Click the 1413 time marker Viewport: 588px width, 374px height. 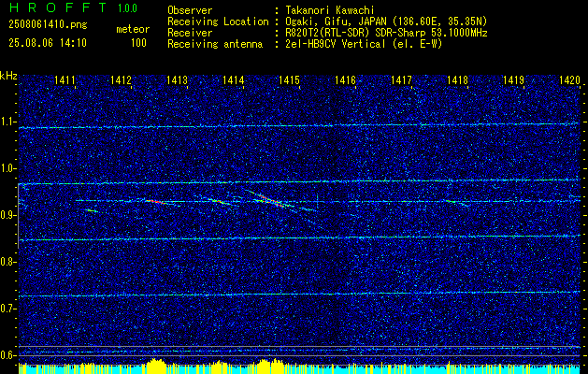point(177,79)
